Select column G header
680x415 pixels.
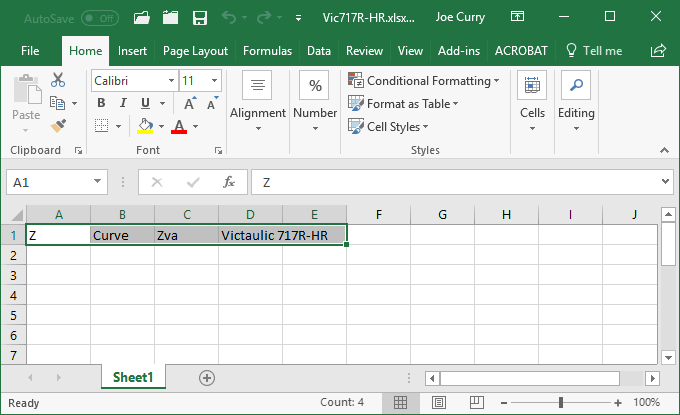pyautogui.click(x=442, y=215)
